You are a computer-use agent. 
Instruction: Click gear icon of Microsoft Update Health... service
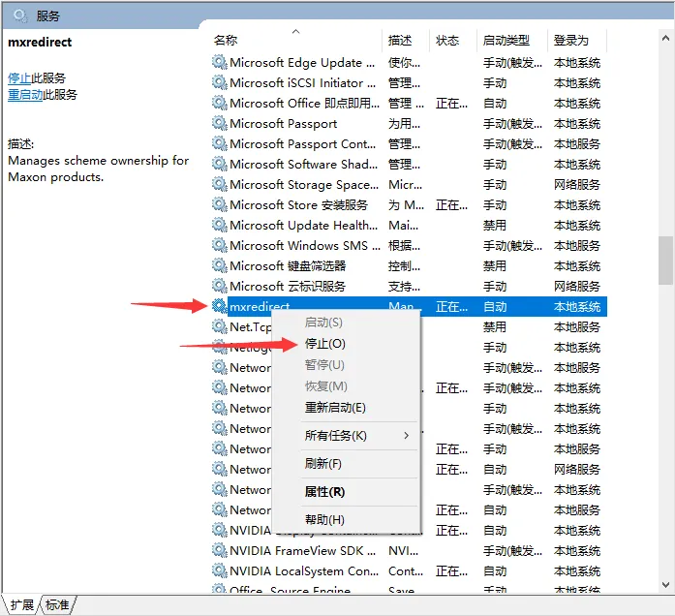(220, 225)
